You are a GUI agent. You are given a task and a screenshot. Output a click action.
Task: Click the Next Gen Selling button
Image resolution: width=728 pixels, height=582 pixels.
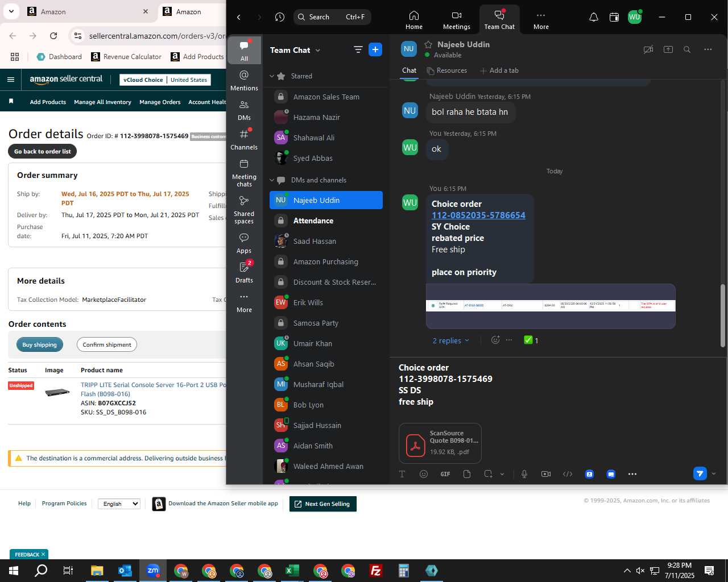click(x=323, y=504)
